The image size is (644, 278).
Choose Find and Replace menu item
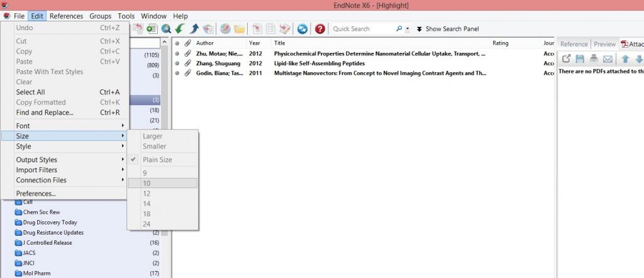tap(65, 113)
